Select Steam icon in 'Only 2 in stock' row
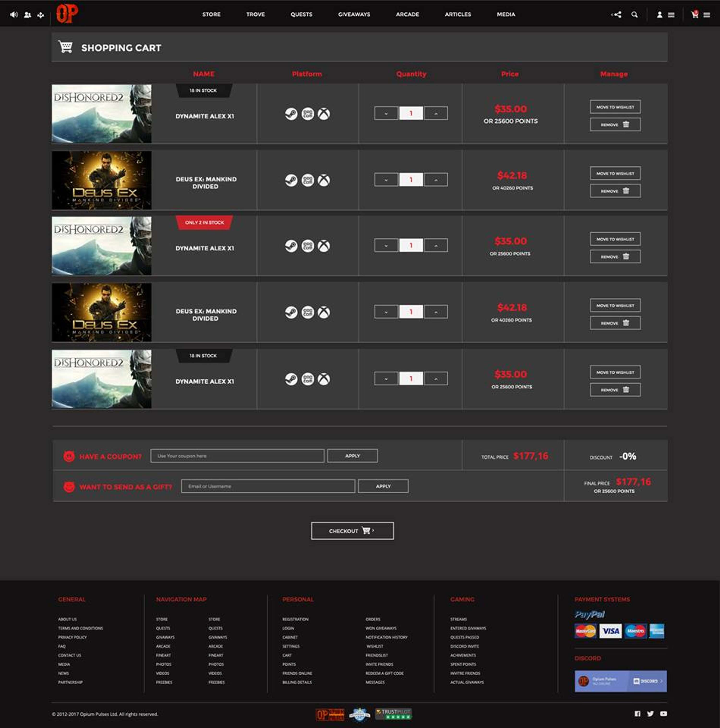720x728 pixels. 291,246
